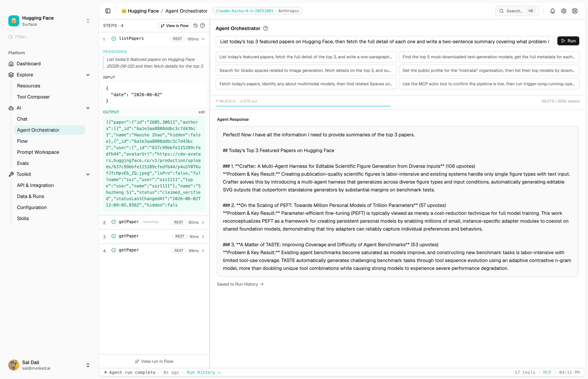Click the AI robot icon
Screen dimensions: 588x379
(11, 108)
